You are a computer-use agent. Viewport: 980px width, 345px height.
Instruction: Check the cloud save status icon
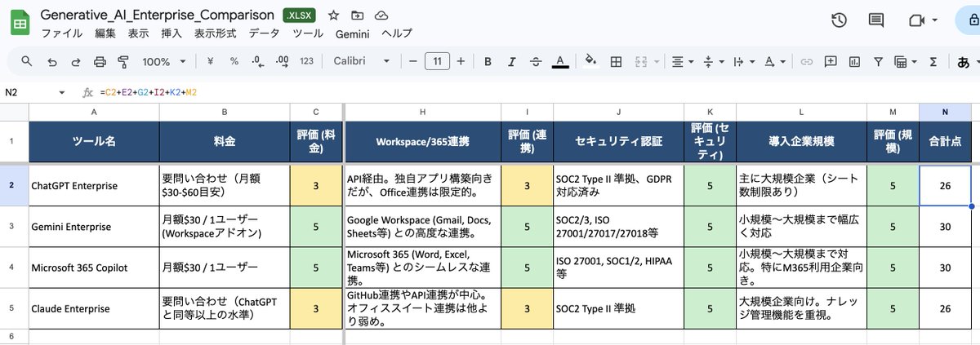pos(381,15)
